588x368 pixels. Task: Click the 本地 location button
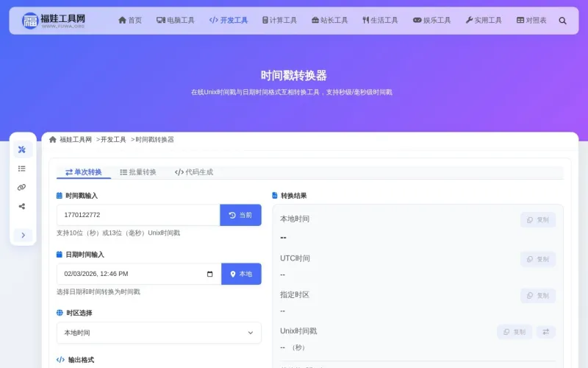pyautogui.click(x=241, y=274)
